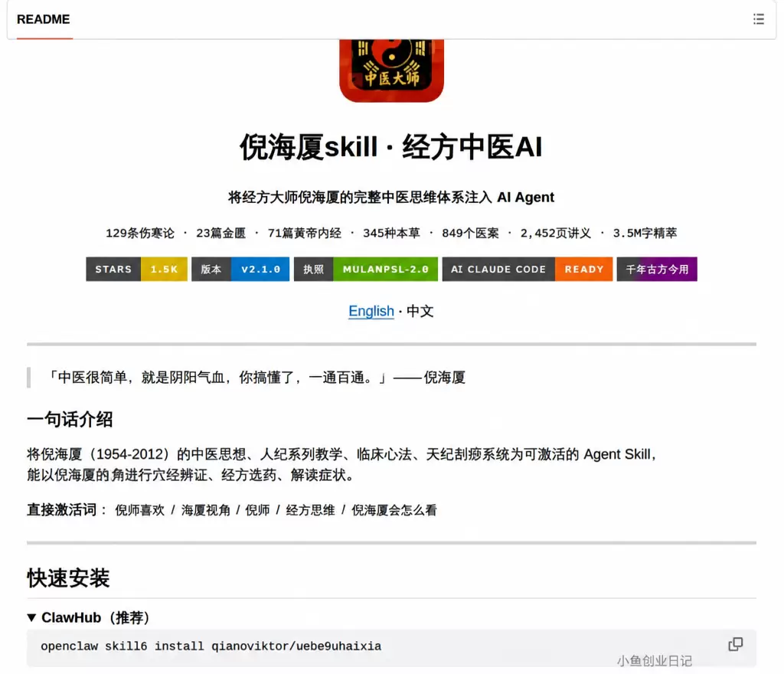
Task: Click the 将经方大师倪海厦 subtitle line
Action: (x=391, y=197)
